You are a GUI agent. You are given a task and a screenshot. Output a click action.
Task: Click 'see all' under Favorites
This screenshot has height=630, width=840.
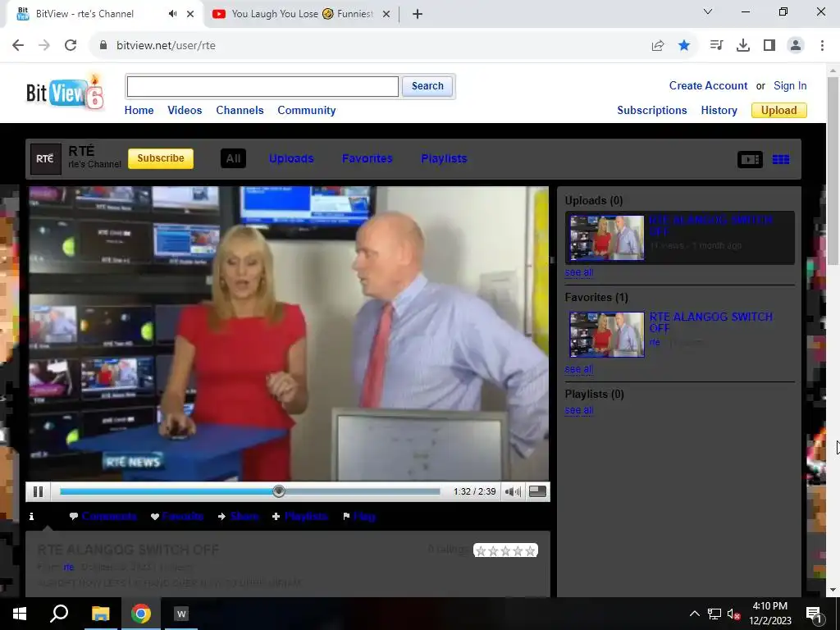[x=579, y=370]
